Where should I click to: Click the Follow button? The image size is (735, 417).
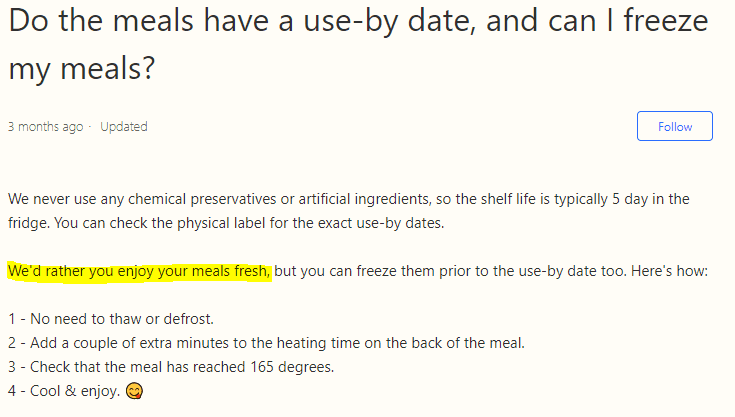pyautogui.click(x=675, y=126)
